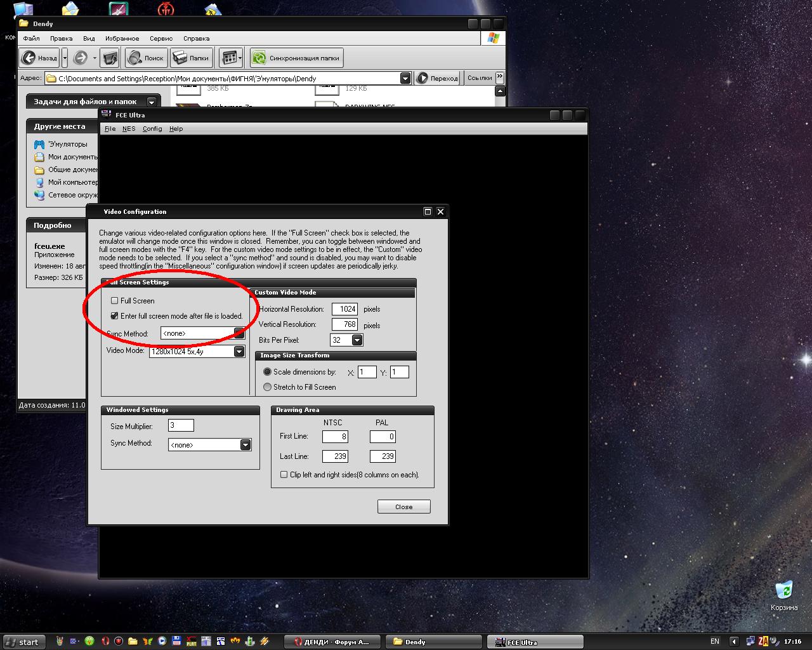Open Сервис menu in Dendy window
This screenshot has height=650, width=812.
point(161,38)
